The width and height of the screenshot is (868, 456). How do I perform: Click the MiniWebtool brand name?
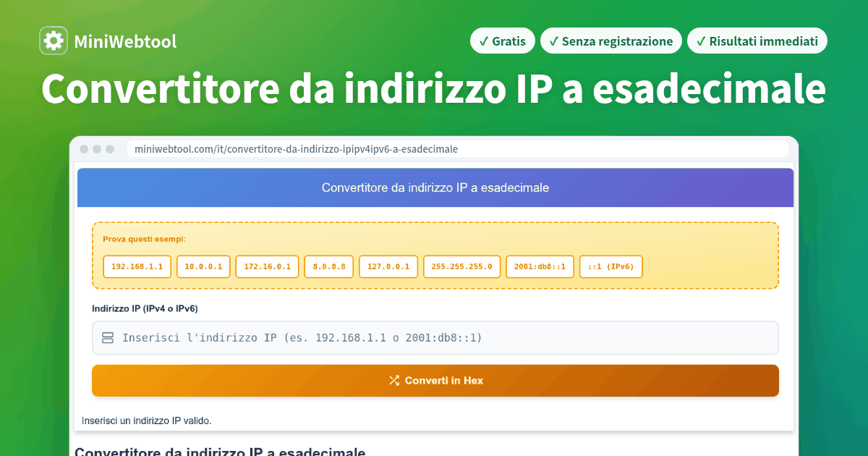click(x=125, y=41)
